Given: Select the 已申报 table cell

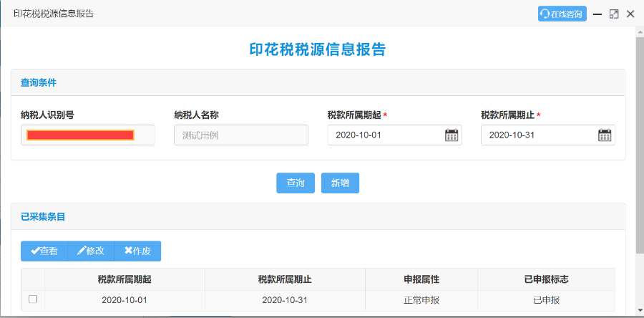Looking at the screenshot, I should coord(546,300).
